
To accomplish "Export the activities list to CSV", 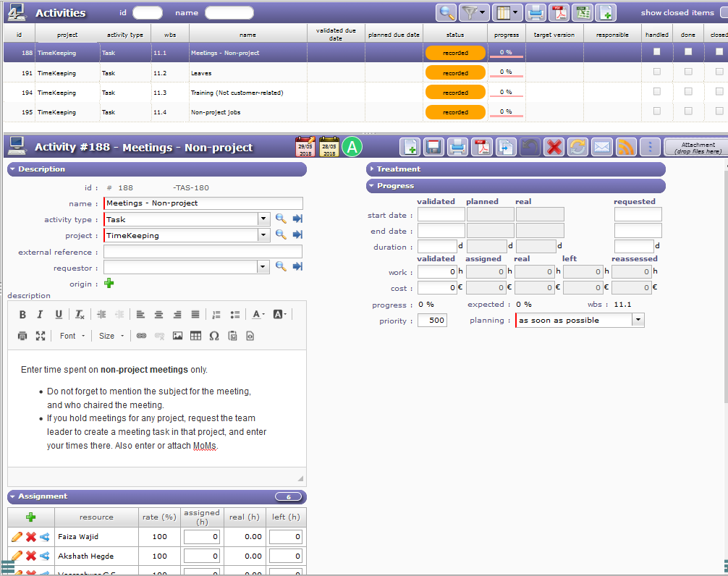I will [x=581, y=12].
